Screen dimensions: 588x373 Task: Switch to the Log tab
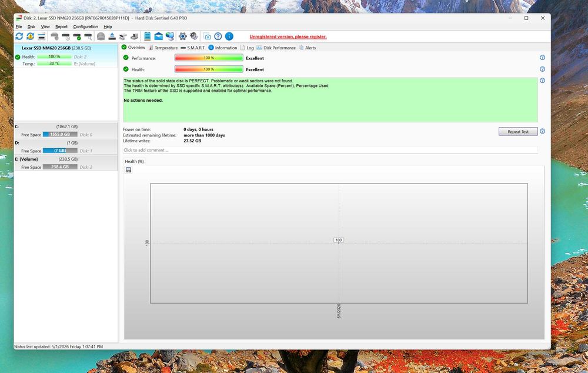pyautogui.click(x=247, y=48)
